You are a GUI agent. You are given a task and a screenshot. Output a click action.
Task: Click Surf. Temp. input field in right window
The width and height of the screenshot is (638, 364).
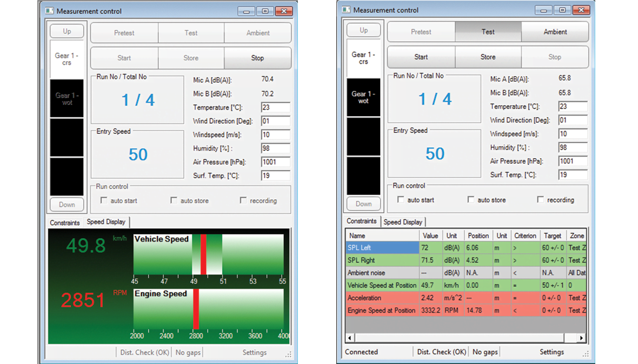coord(573,174)
